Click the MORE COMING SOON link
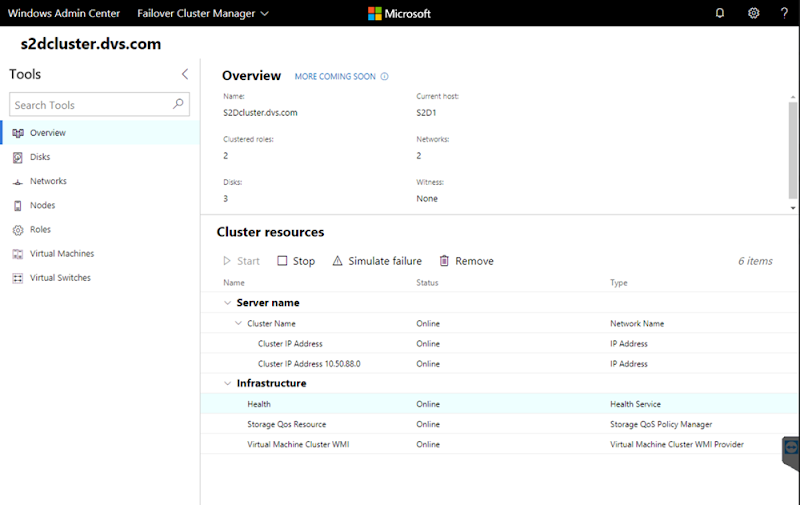 click(x=335, y=77)
